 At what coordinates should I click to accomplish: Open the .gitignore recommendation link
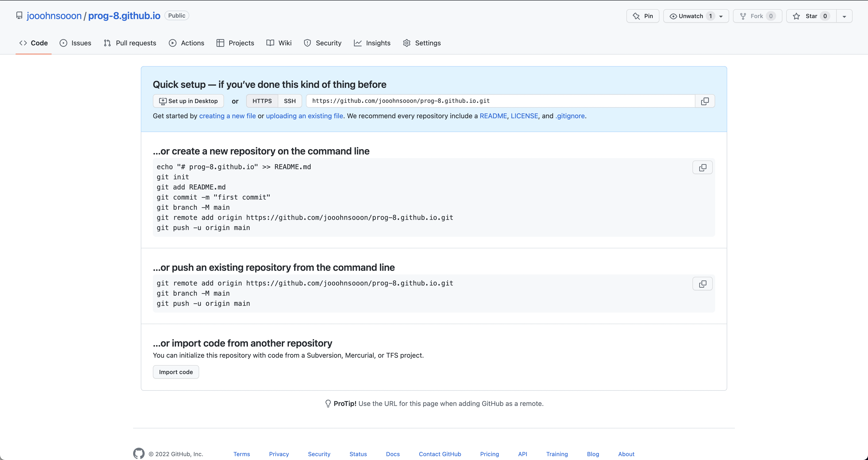570,116
